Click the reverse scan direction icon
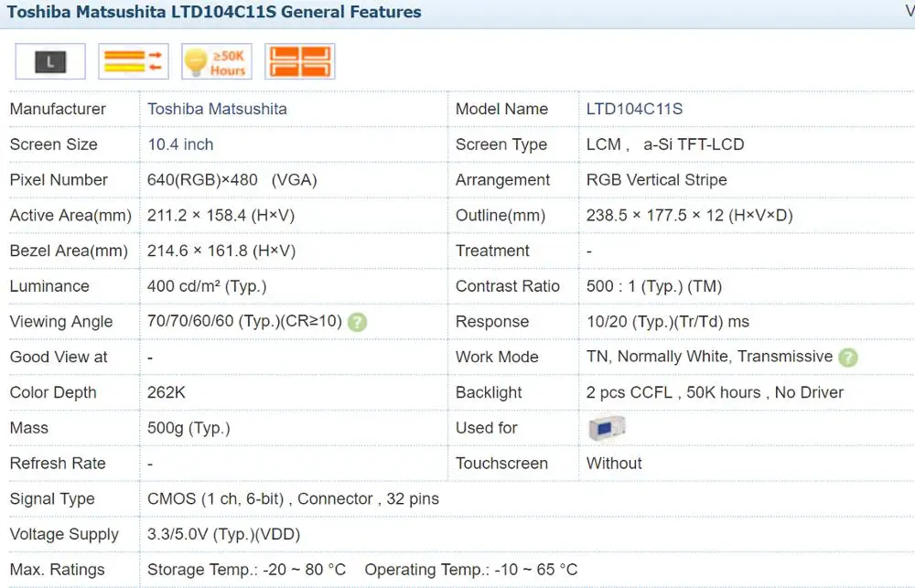 pos(134,61)
